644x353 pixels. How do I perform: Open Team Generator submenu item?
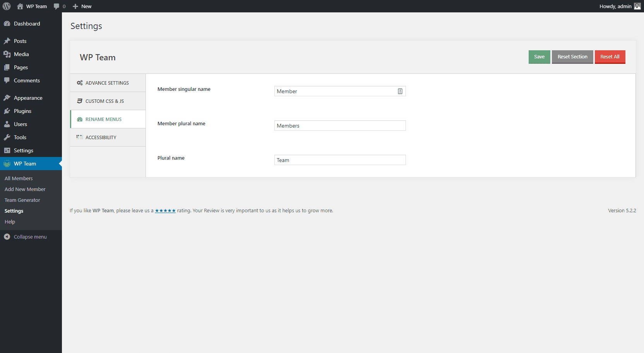click(x=22, y=200)
